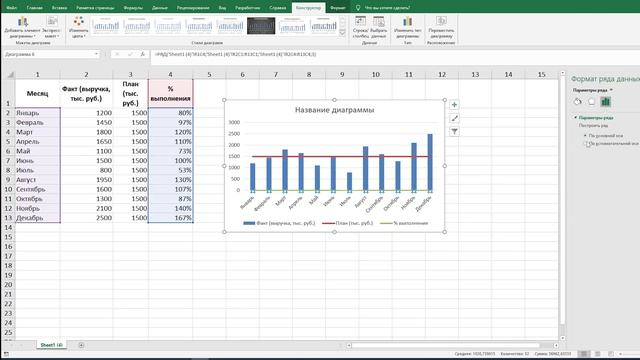640x360 pixels.
Task: Open the Quick Layout (Экспресс-макет) gallery
Action: 51,27
